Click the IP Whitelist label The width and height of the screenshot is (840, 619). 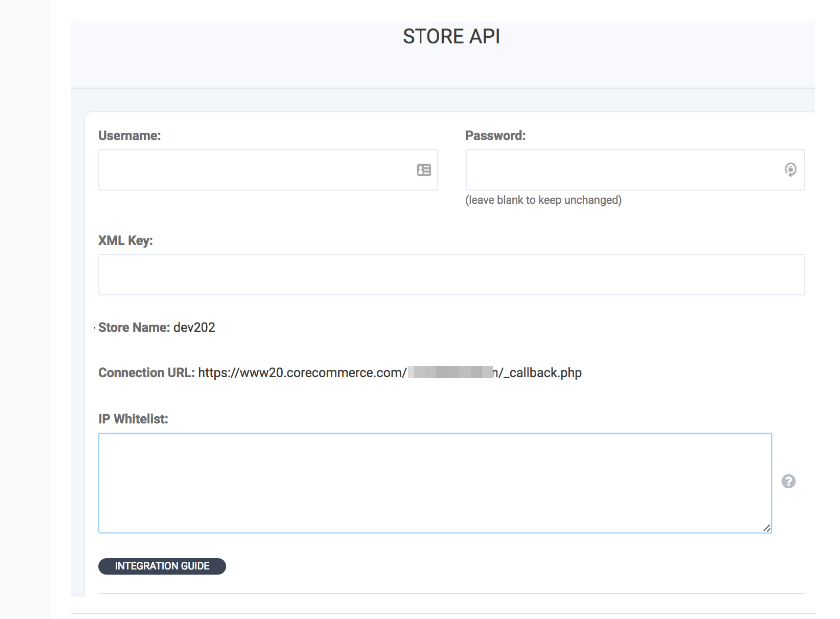coord(133,419)
